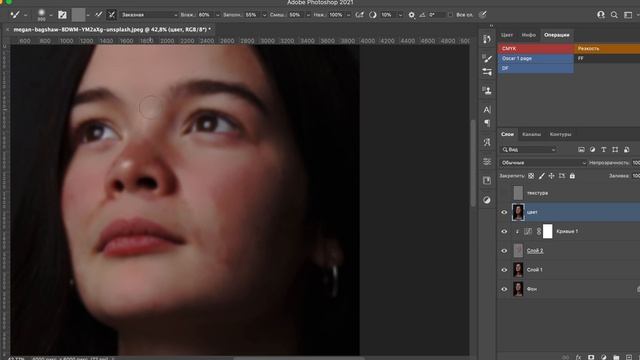
Task: Open the share/account icon in top bar
Action: point(601,15)
